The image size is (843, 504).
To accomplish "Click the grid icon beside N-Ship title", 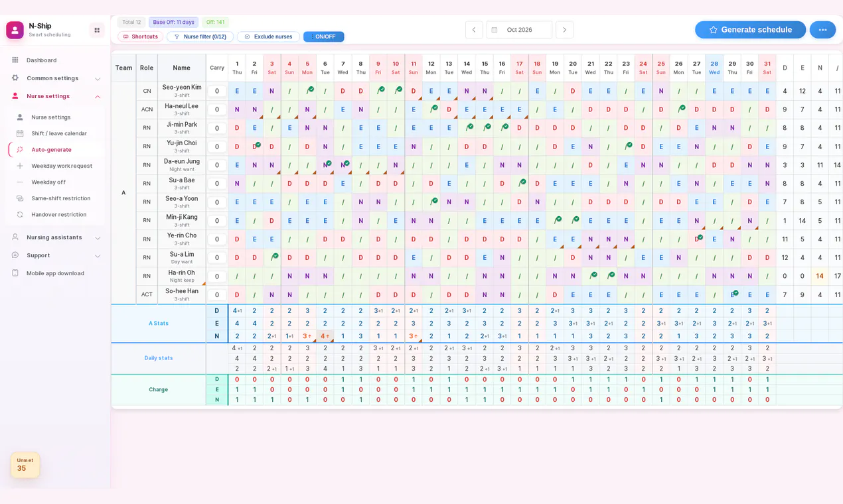I will (x=97, y=30).
